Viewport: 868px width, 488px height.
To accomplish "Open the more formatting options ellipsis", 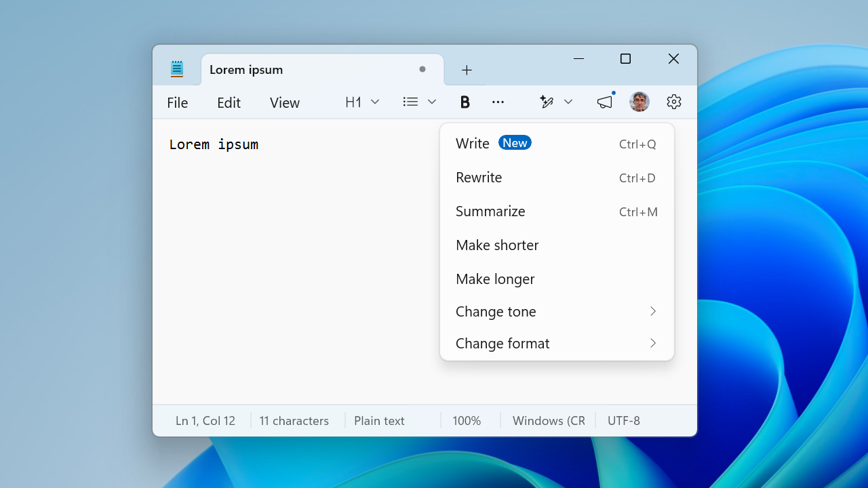I will (498, 102).
